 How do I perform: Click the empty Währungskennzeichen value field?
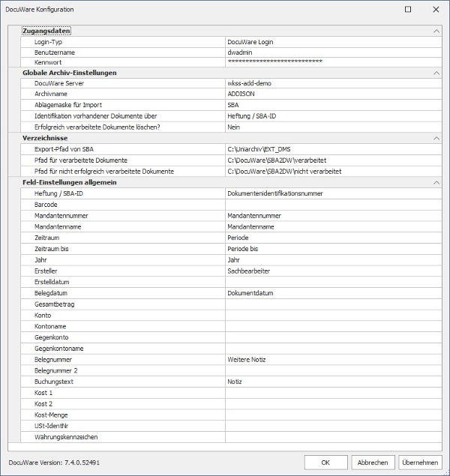[x=334, y=437]
